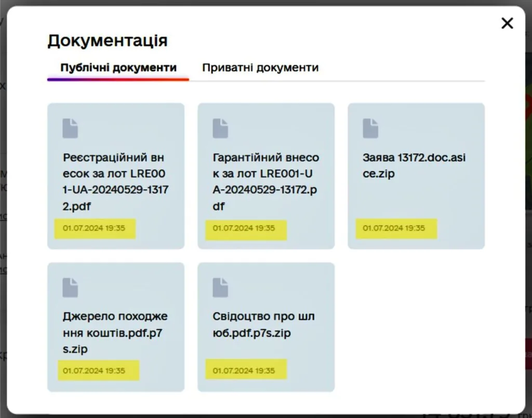The image size is (532, 418).
Task: Open Реєстраційний внесок за лот PDF file name
Action: click(x=115, y=181)
